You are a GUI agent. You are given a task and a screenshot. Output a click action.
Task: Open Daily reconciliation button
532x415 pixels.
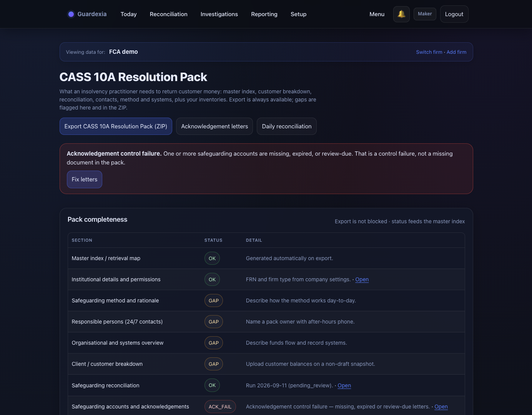click(287, 126)
